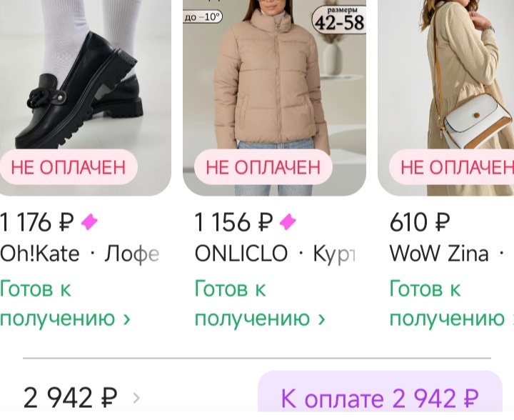Tap the 1 176 ₽ price
The width and height of the screenshot is (514, 420).
pos(36,222)
